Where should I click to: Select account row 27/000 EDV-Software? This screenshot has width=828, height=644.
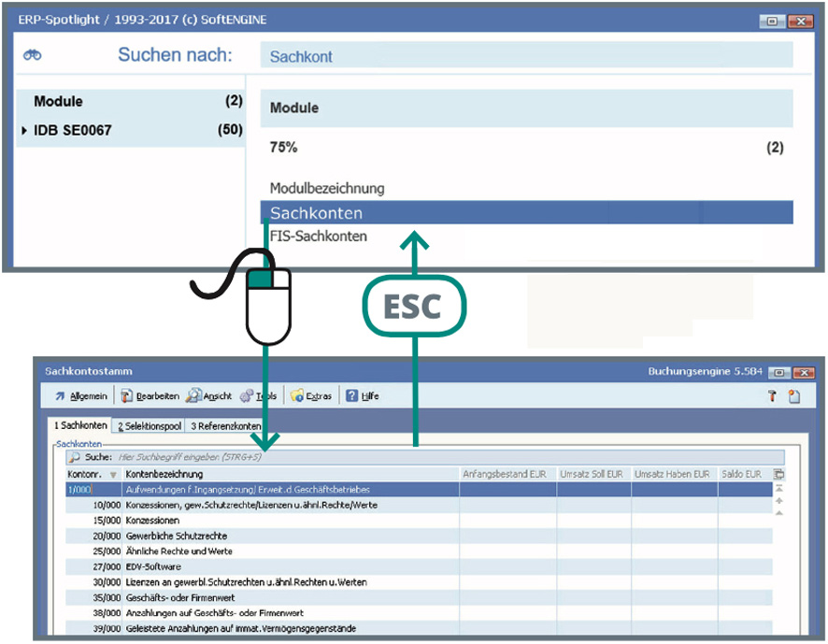pos(153,566)
